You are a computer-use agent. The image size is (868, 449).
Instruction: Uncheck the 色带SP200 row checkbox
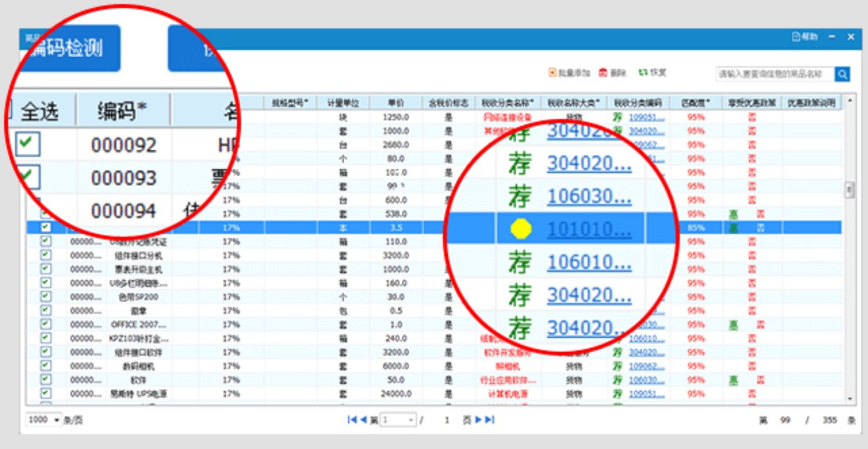tap(46, 296)
